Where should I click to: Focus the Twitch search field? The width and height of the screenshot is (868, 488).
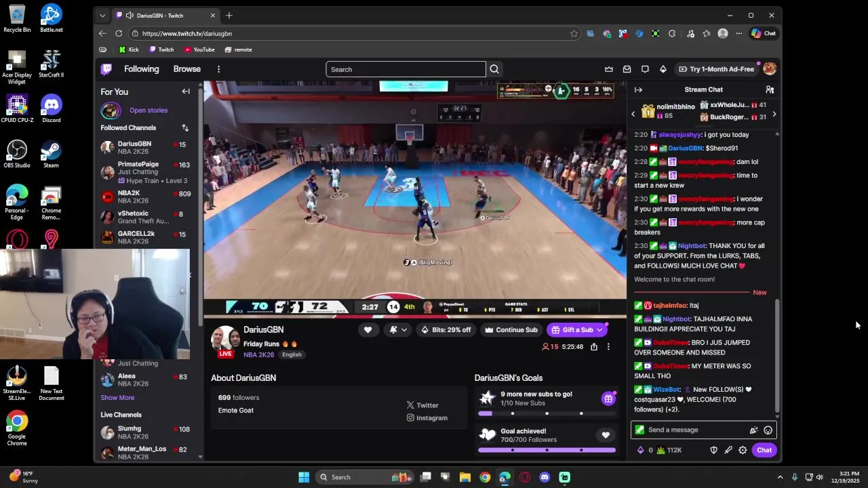[406, 69]
